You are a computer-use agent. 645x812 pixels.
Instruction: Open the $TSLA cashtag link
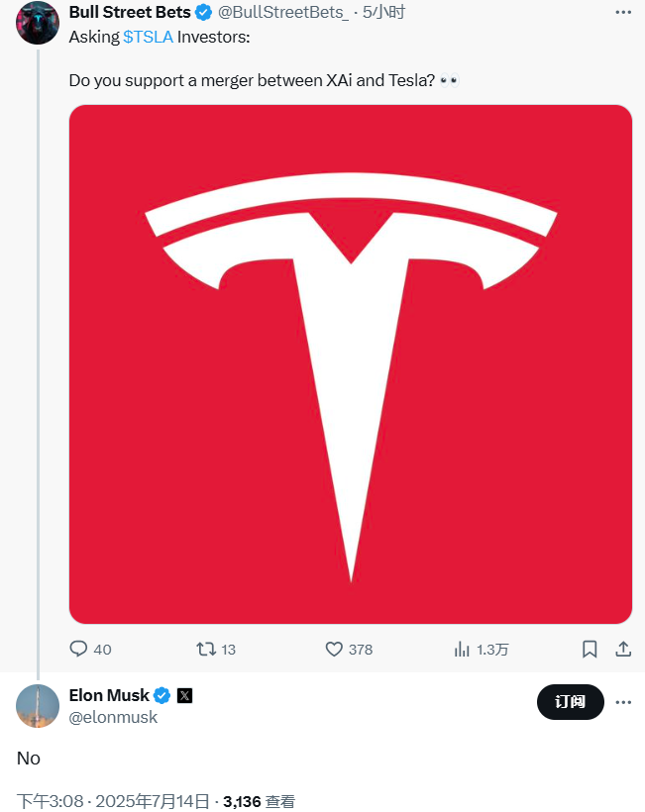tap(149, 37)
